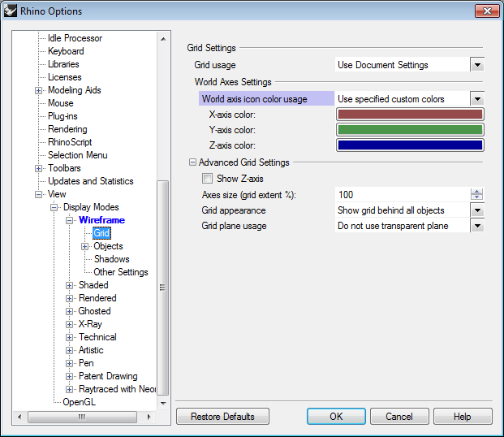This screenshot has height=437, width=504.
Task: Expand the Rendered display mode node
Action: point(69,298)
